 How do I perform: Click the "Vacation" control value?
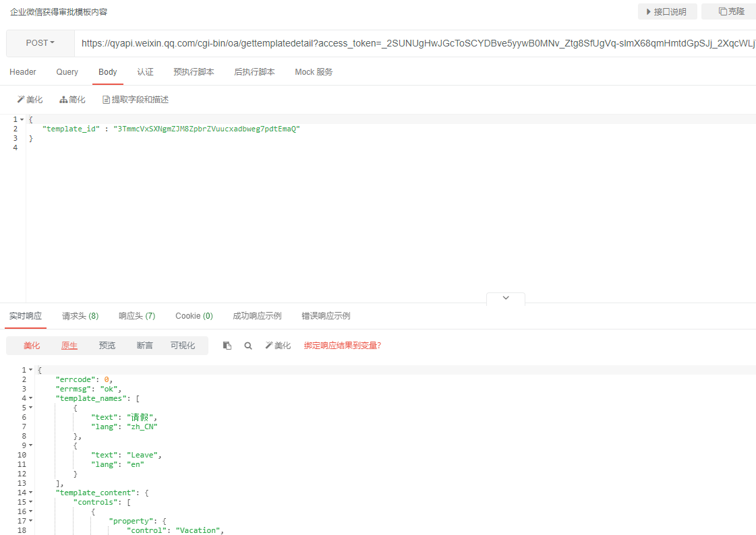pyautogui.click(x=198, y=530)
